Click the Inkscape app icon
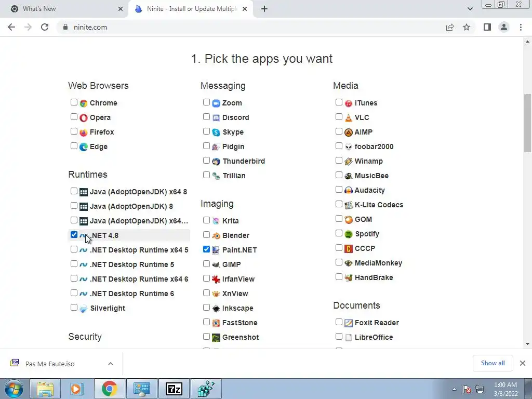Viewport: 532px width, 399px height. pos(216,309)
